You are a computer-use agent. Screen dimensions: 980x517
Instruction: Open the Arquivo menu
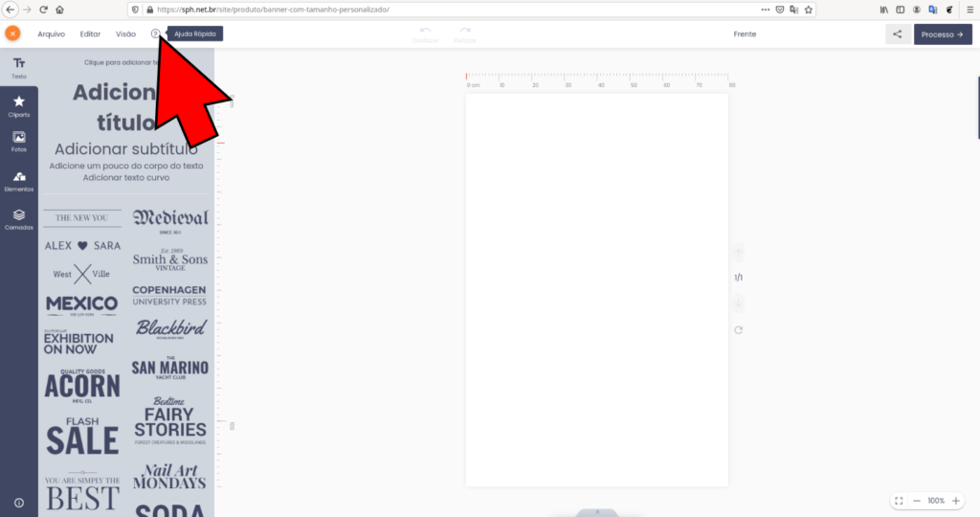point(52,34)
